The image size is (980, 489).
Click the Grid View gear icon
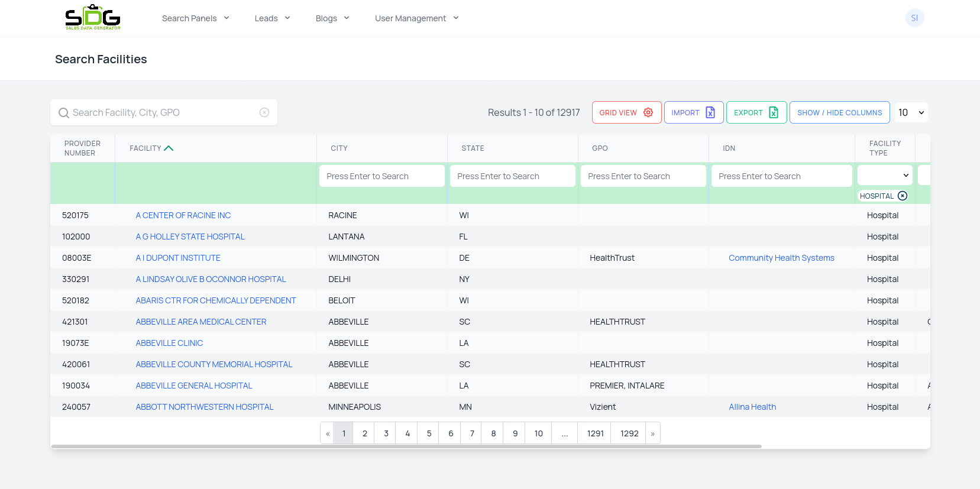coord(648,112)
